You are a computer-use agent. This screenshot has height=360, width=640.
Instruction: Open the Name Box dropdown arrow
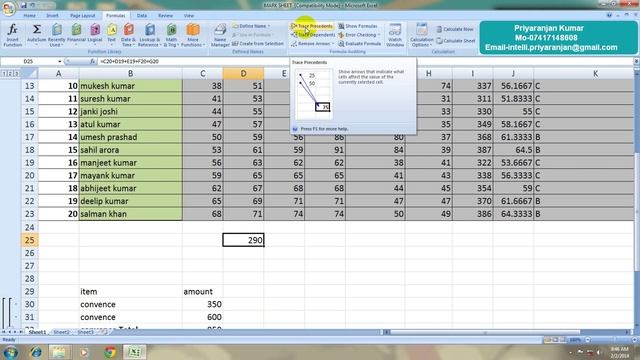(x=60, y=61)
